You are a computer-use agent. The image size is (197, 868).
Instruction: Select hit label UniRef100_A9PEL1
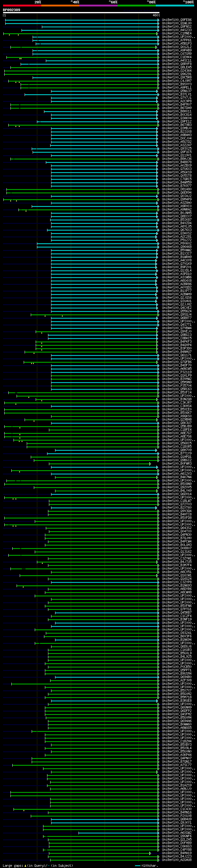tap(177, 88)
